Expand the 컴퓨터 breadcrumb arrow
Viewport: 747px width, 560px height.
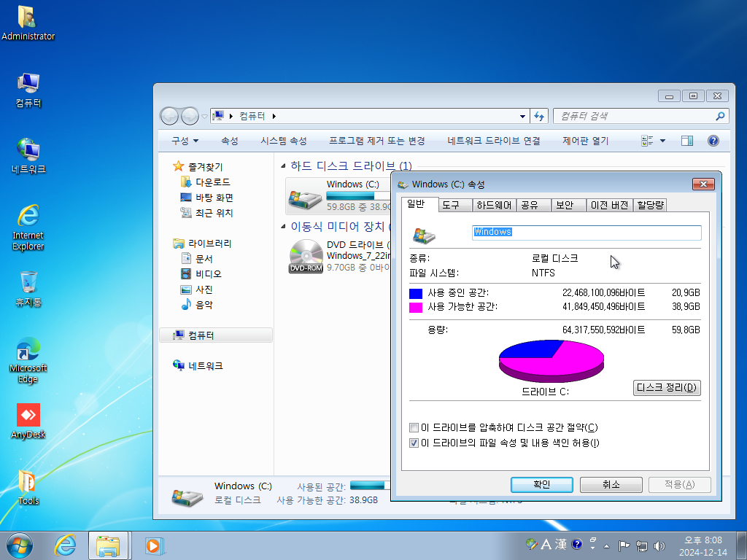274,116
